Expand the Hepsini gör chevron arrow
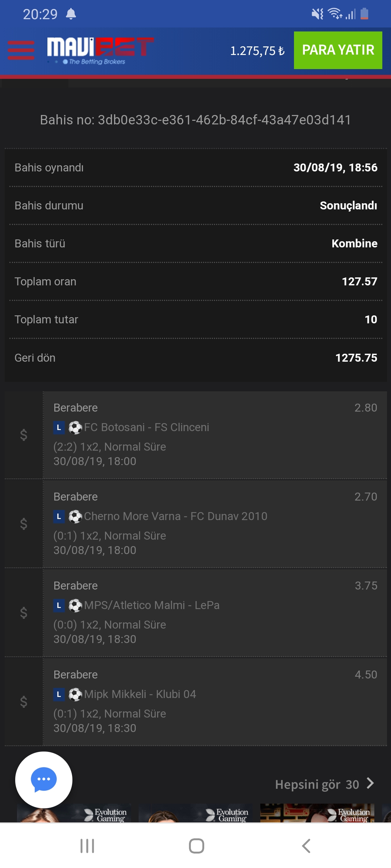The image size is (391, 868). tap(370, 784)
